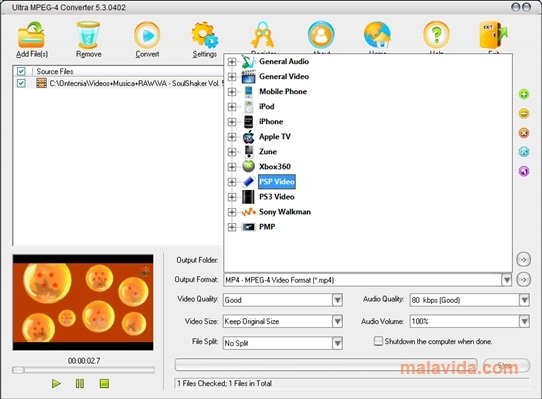Select the Zune format category
The height and width of the screenshot is (399, 542).
[268, 152]
